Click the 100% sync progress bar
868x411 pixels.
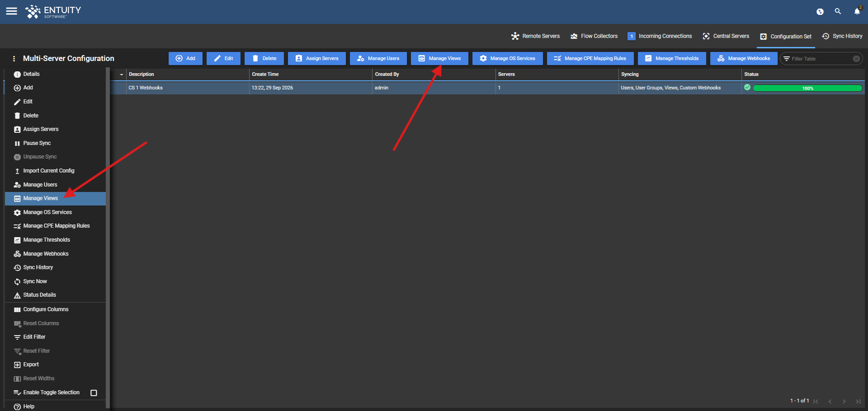click(807, 88)
